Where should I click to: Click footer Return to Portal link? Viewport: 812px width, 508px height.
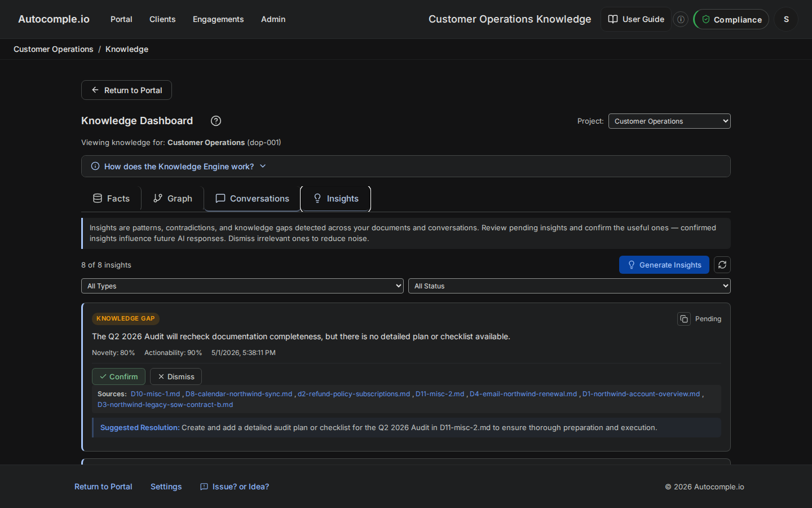(x=103, y=487)
